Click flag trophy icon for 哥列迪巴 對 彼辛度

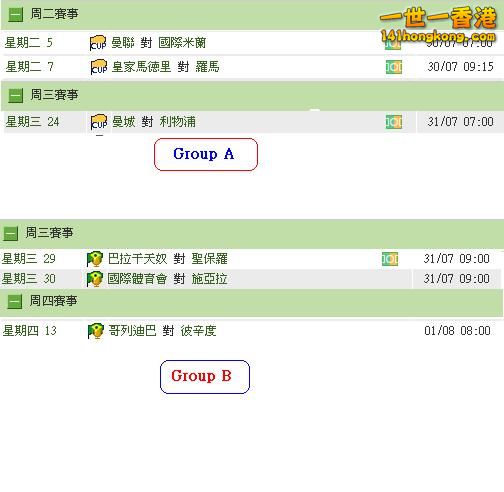click(96, 331)
